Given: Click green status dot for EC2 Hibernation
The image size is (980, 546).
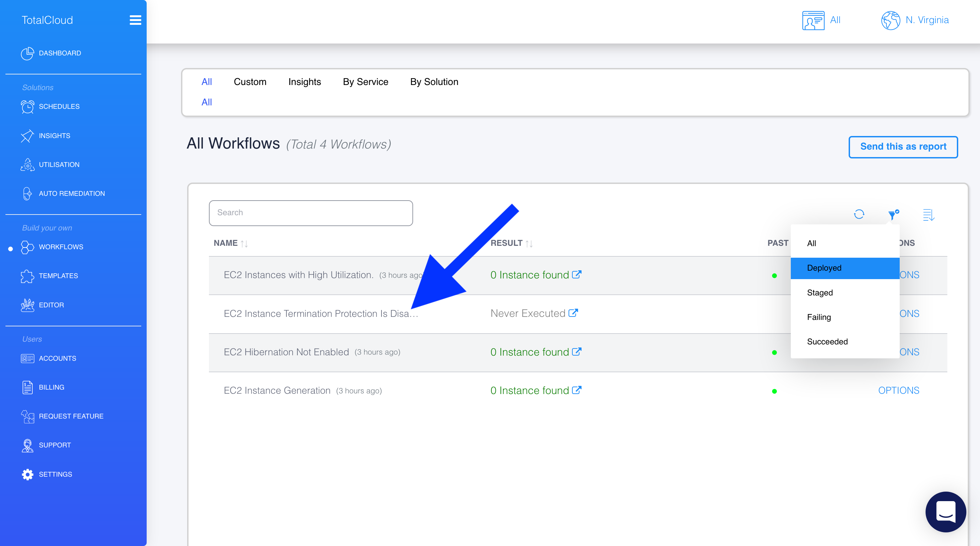Looking at the screenshot, I should tap(774, 353).
